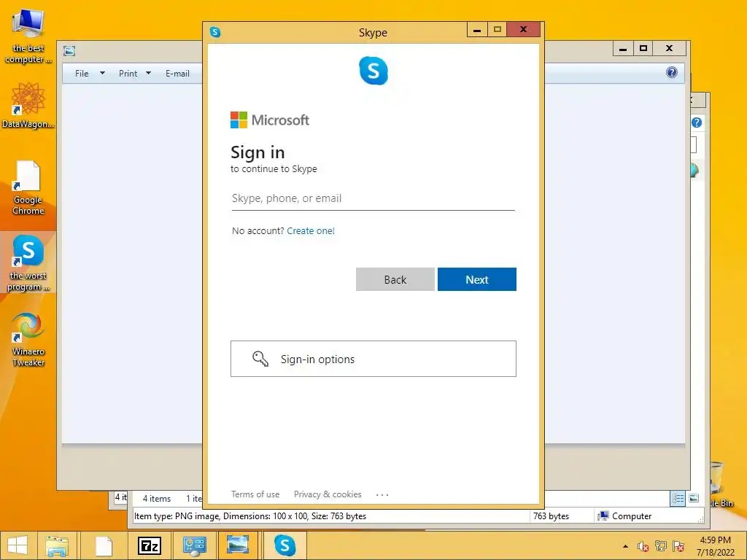Select 'the best computer' desktop icon

[28, 36]
